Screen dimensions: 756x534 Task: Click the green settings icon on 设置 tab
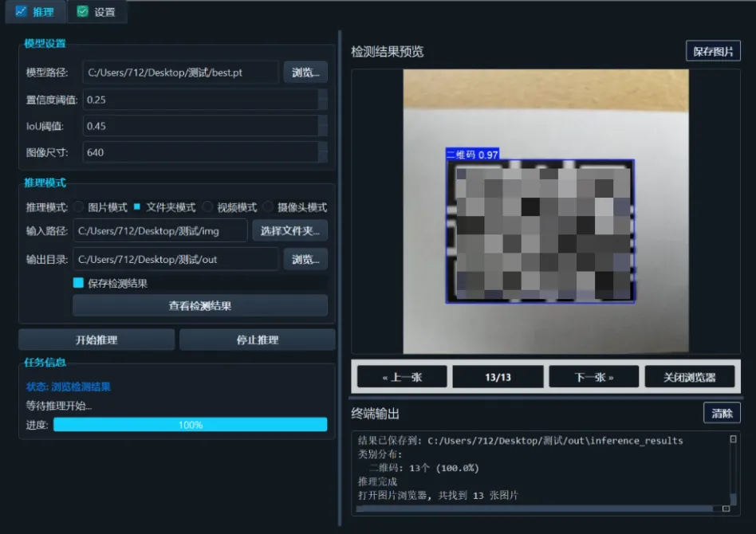(81, 12)
